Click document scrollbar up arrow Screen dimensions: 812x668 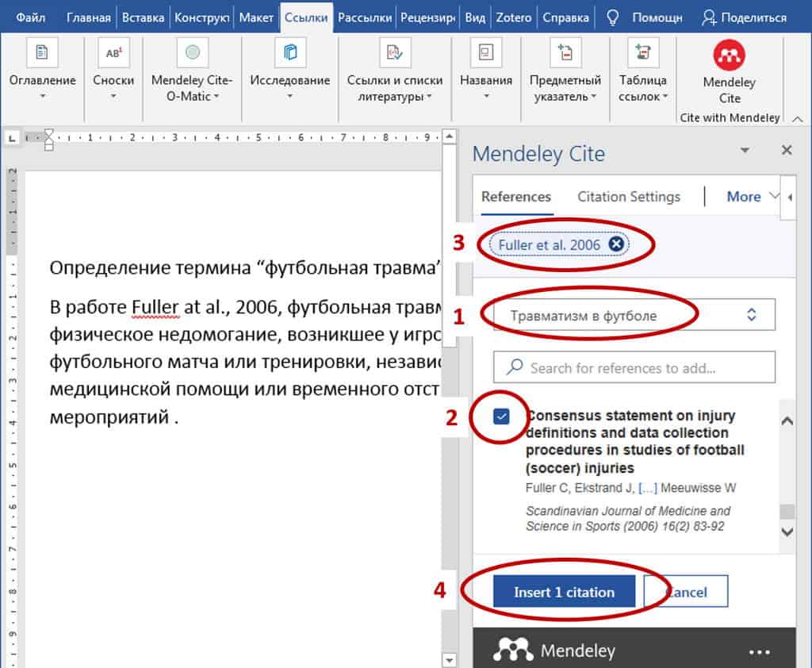[x=449, y=136]
